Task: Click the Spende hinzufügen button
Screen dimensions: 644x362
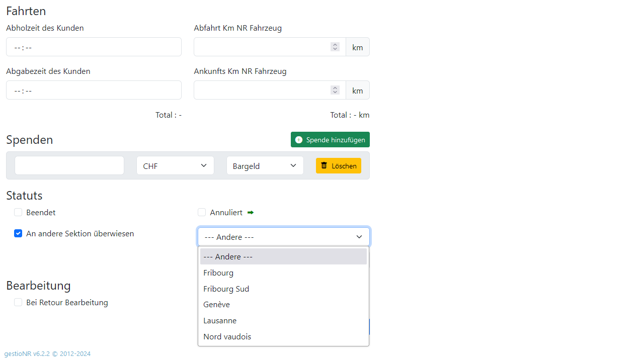Action: point(330,140)
